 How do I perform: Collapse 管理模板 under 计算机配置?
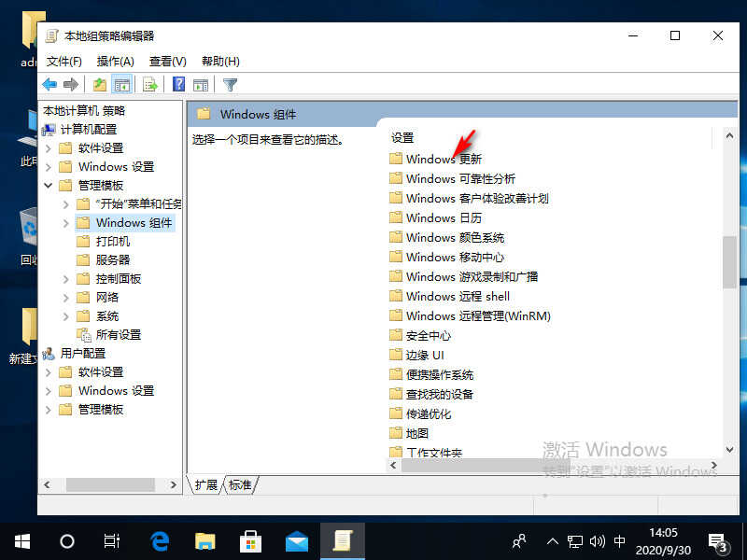[x=49, y=185]
